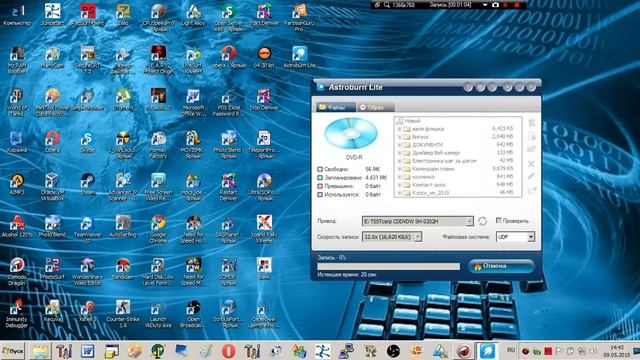Open the Astroburn Lite desktop shortcut

point(300,57)
